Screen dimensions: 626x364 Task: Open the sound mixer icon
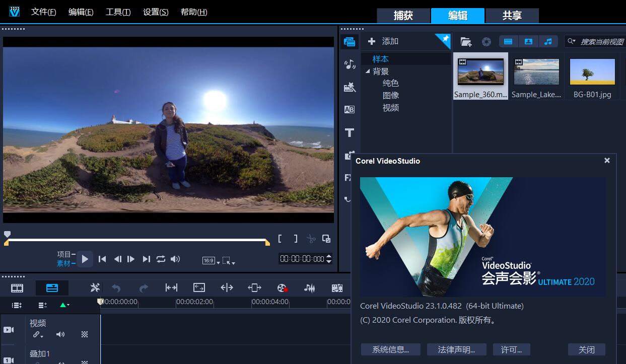309,288
